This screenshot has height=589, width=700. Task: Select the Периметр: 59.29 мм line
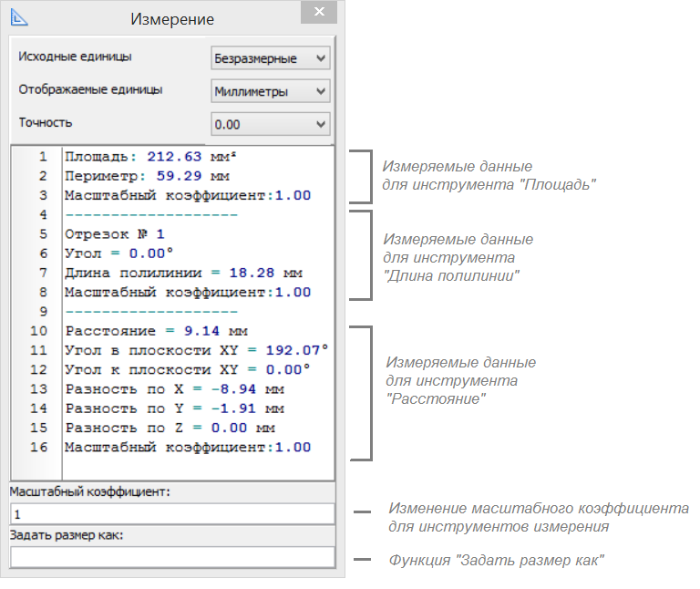(147, 176)
